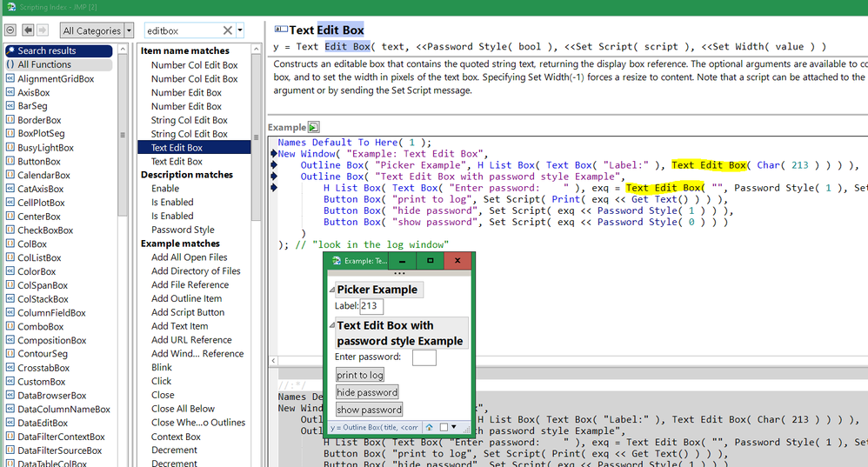Go back with the left arrow icon
The height and width of the screenshot is (467, 868).
pyautogui.click(x=27, y=30)
